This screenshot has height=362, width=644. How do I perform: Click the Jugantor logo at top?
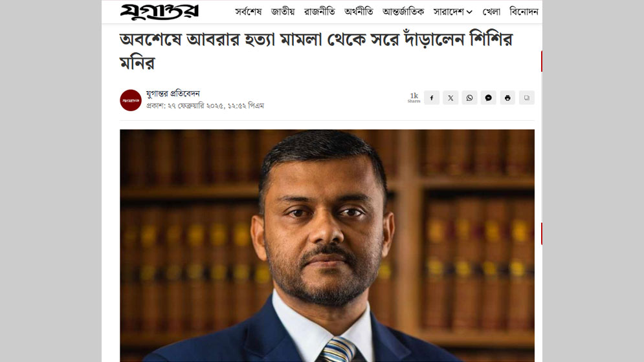pyautogui.click(x=159, y=12)
